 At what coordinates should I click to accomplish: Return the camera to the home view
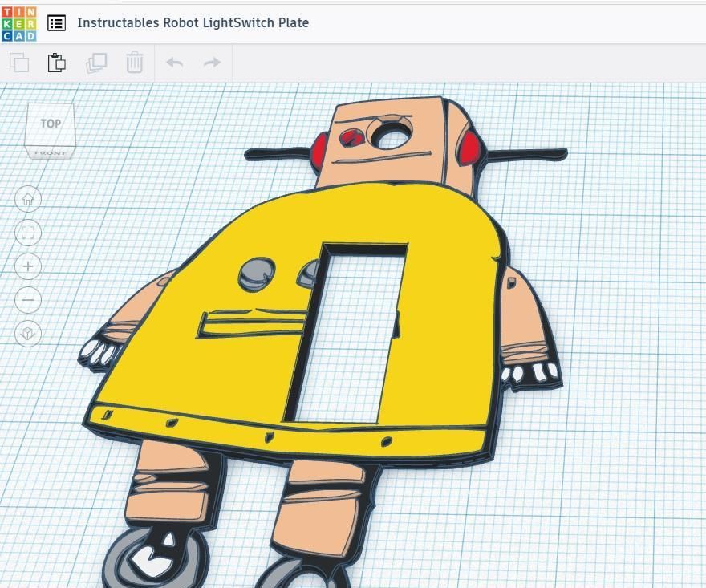click(28, 199)
